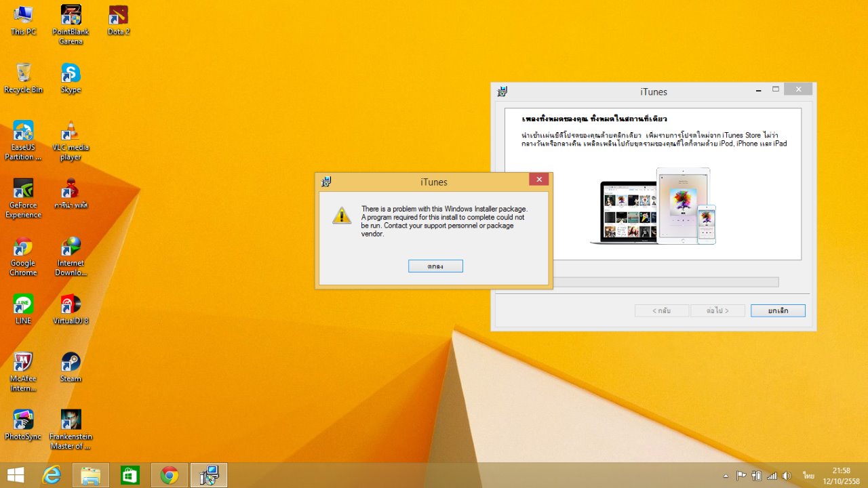Click the volume speaker tray icon

click(x=787, y=476)
